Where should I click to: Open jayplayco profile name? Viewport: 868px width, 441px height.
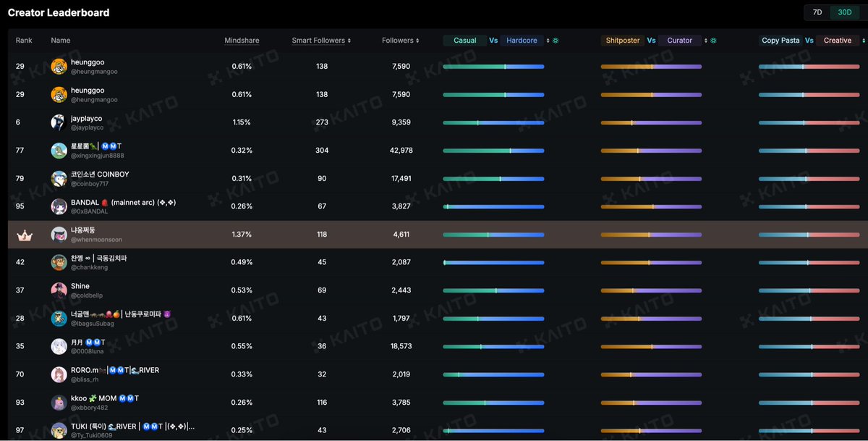pyautogui.click(x=86, y=118)
